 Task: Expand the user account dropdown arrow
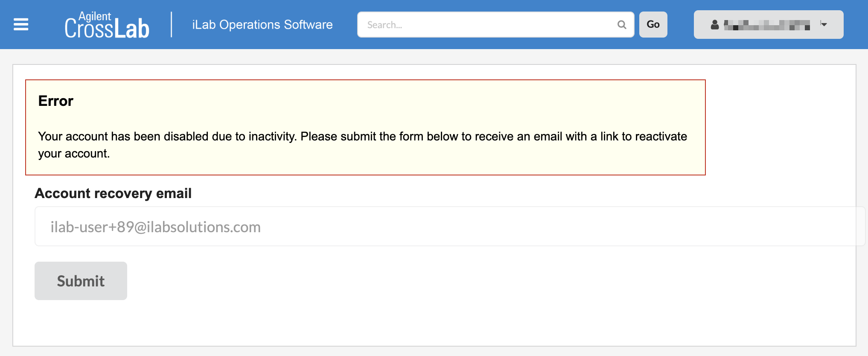[x=824, y=24]
